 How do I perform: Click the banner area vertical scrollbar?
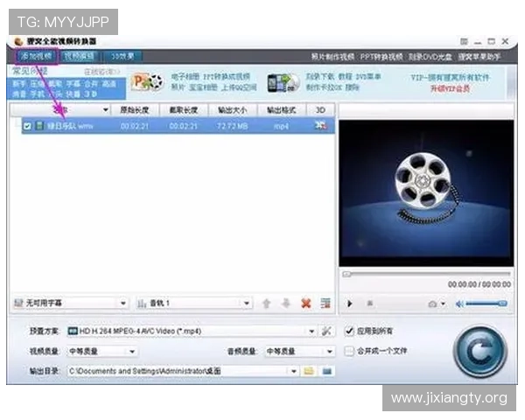511,83
